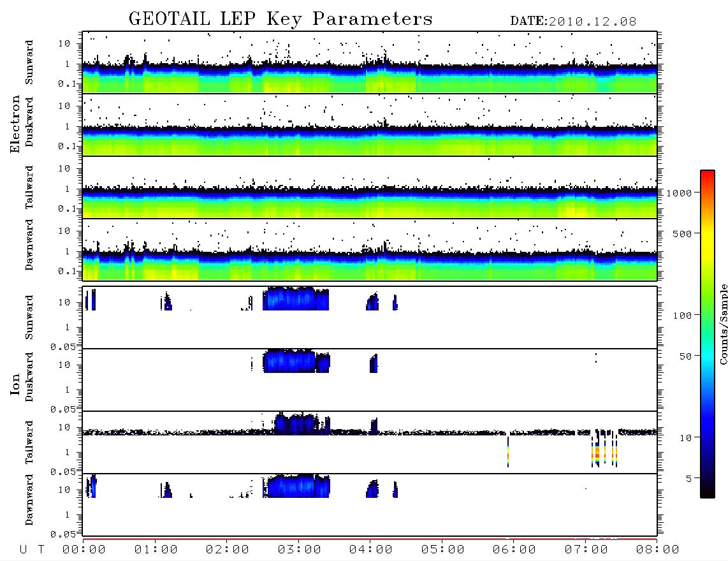This screenshot has height=561, width=728.
Task: Click the 100 colorbar tick value
Action: 682,316
